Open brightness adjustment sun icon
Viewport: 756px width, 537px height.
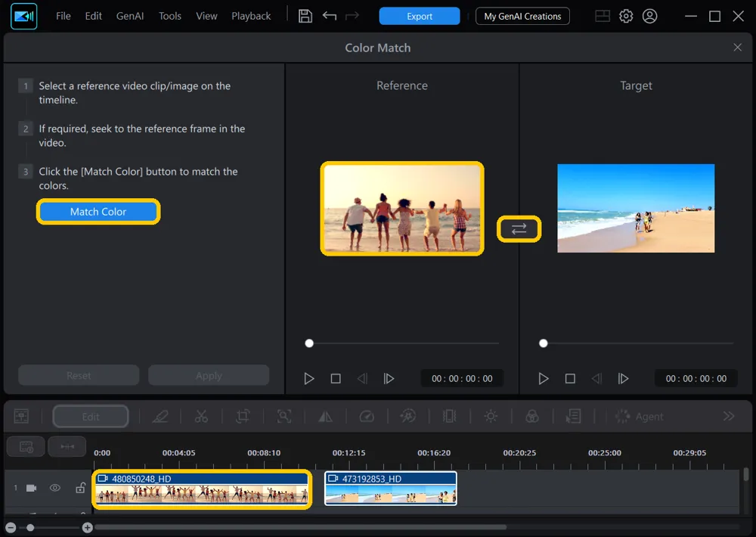click(491, 417)
